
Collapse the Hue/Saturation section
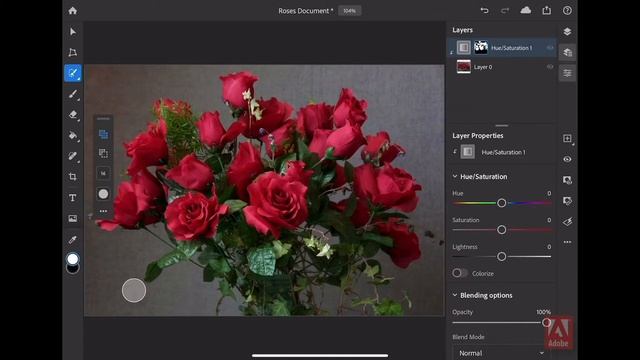[455, 176]
